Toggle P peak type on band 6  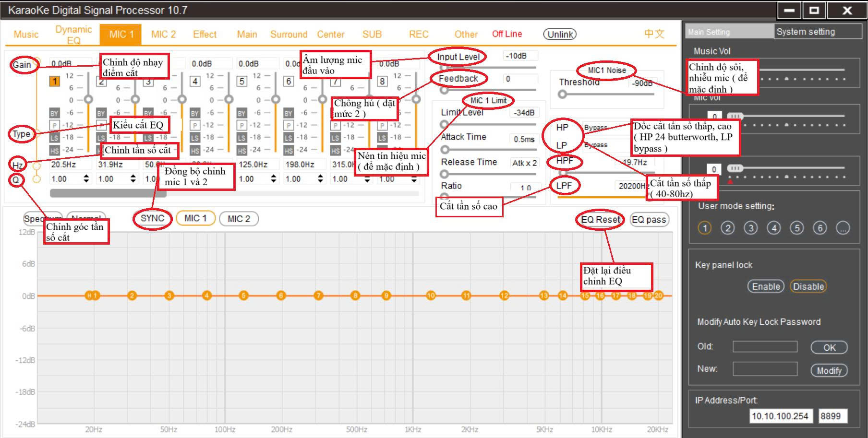[x=288, y=126]
